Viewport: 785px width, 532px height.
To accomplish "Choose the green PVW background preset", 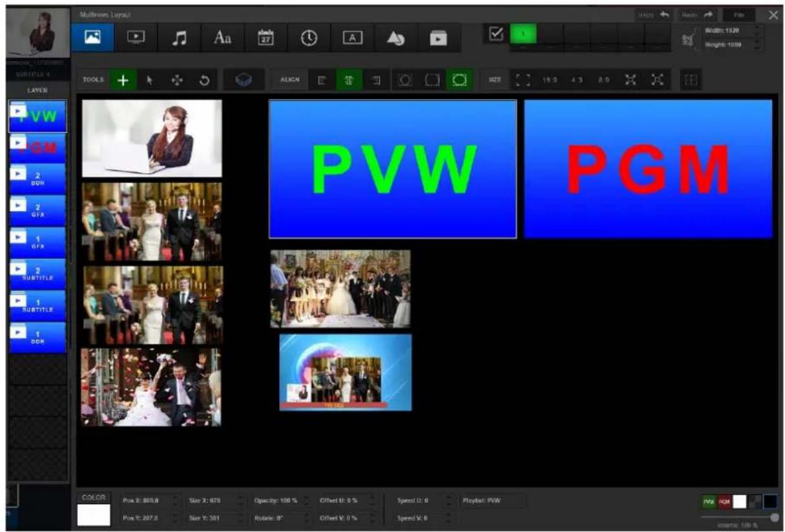I will pos(709,502).
